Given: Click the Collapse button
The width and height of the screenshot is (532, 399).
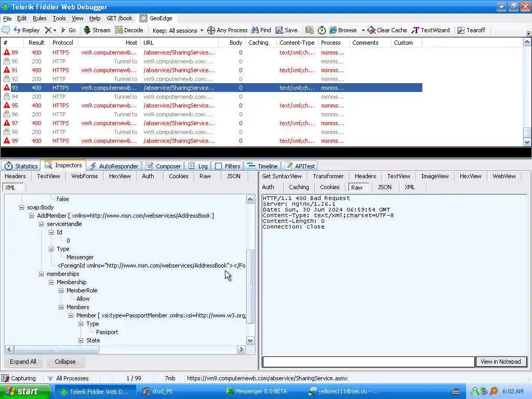Looking at the screenshot, I should (x=65, y=362).
